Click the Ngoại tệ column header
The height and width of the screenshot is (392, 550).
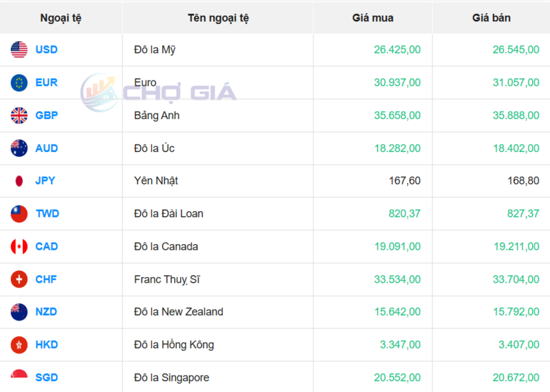(x=60, y=18)
